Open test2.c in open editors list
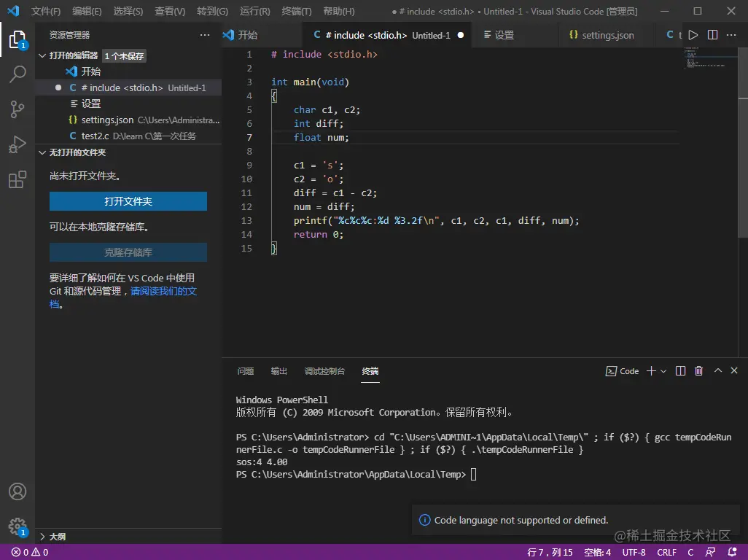The width and height of the screenshot is (748, 560). click(x=128, y=136)
